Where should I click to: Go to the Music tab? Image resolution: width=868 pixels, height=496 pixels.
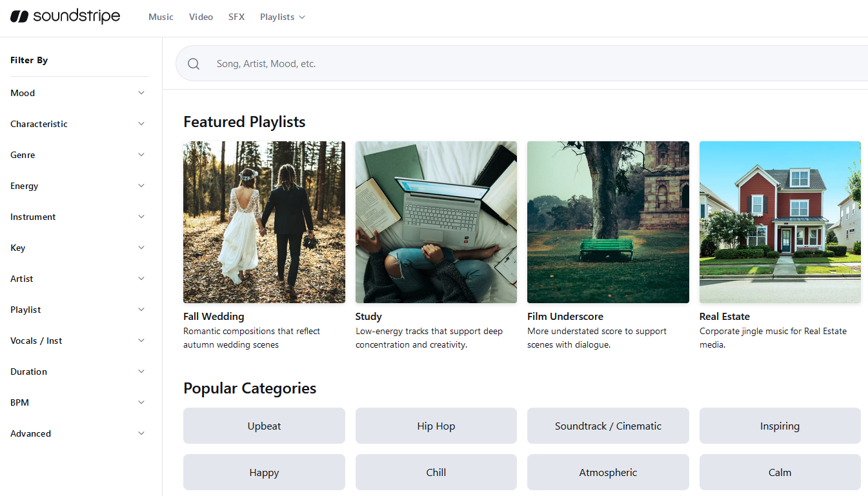tap(161, 17)
